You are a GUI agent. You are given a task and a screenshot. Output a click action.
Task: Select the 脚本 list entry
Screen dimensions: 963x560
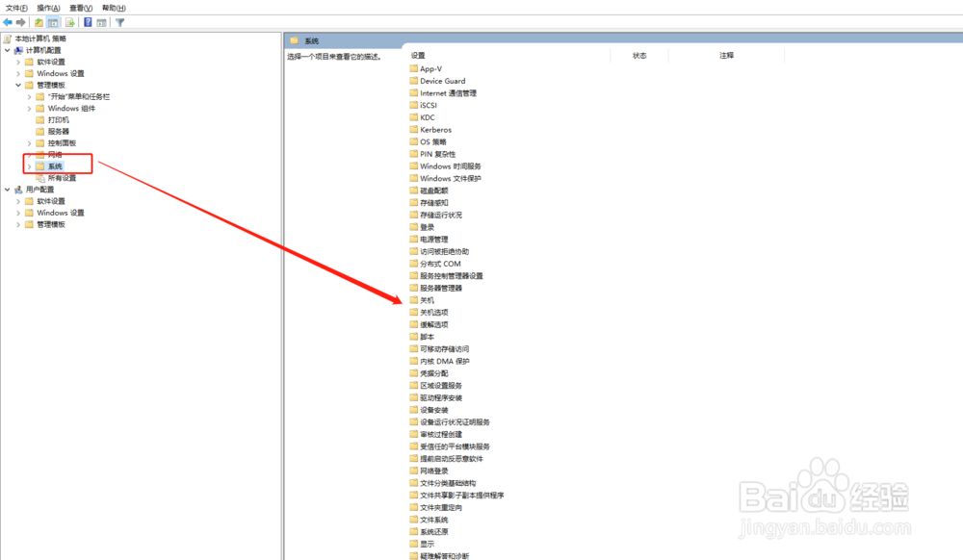[427, 337]
